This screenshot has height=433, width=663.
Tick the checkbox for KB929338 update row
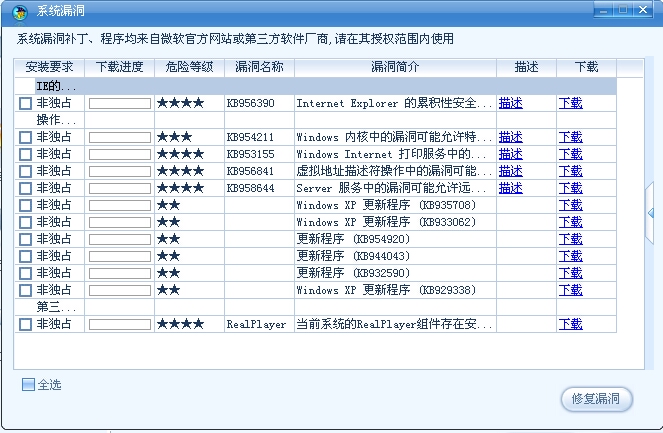tap(25, 290)
